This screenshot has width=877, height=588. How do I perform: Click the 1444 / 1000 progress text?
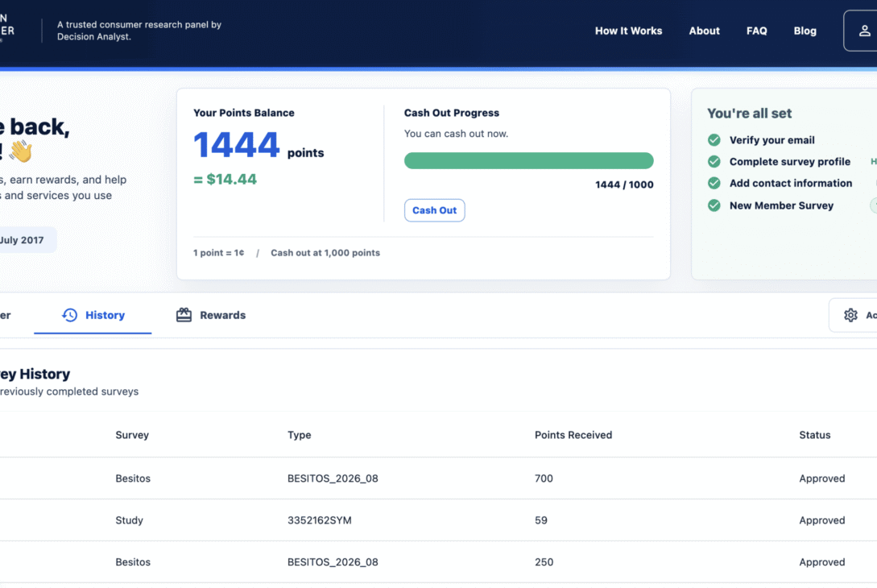(x=624, y=184)
